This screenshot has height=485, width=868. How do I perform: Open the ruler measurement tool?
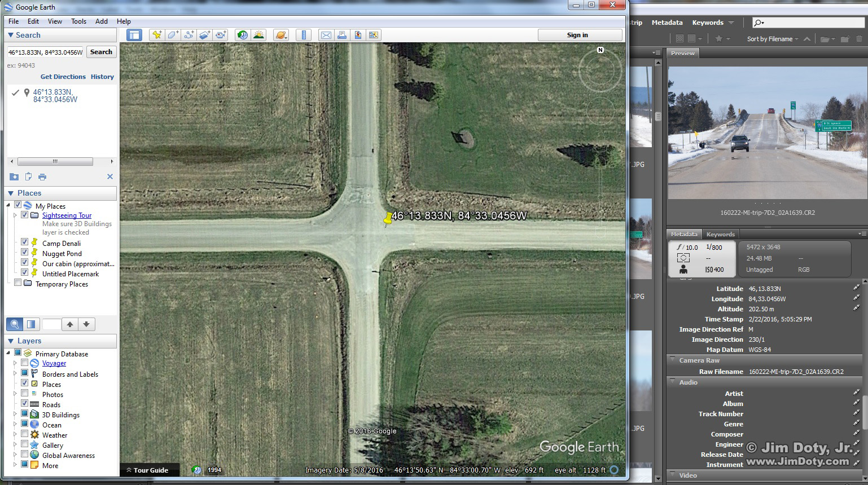coord(304,35)
